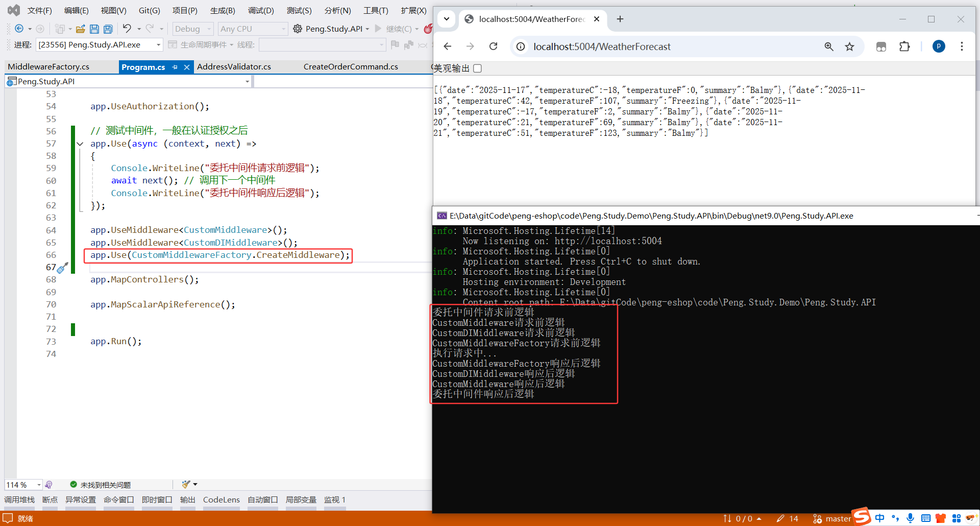Bookmark the page with the star icon
This screenshot has width=980, height=526.
point(849,47)
